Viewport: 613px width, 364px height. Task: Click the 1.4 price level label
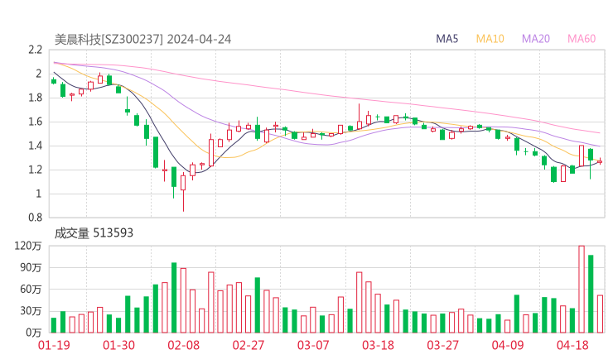point(34,146)
